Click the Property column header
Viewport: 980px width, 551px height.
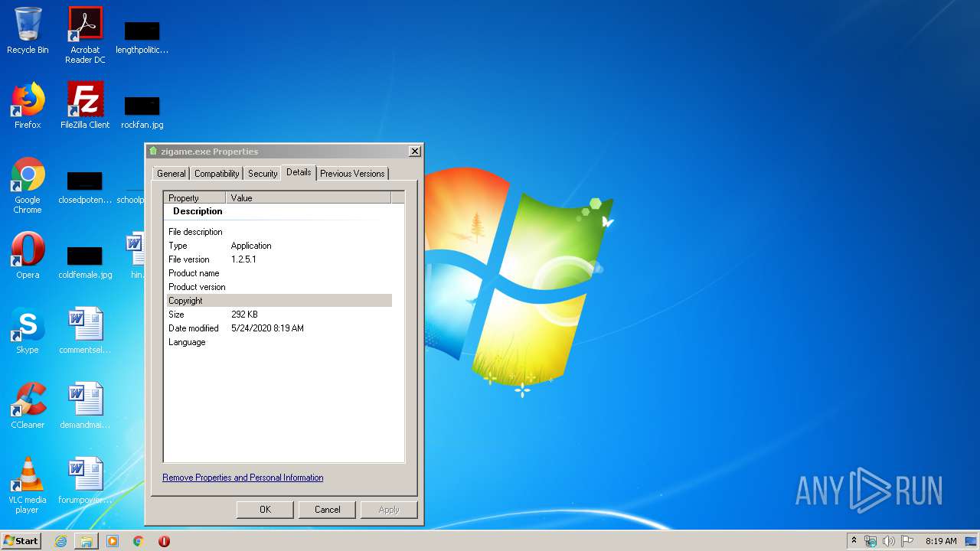[195, 197]
